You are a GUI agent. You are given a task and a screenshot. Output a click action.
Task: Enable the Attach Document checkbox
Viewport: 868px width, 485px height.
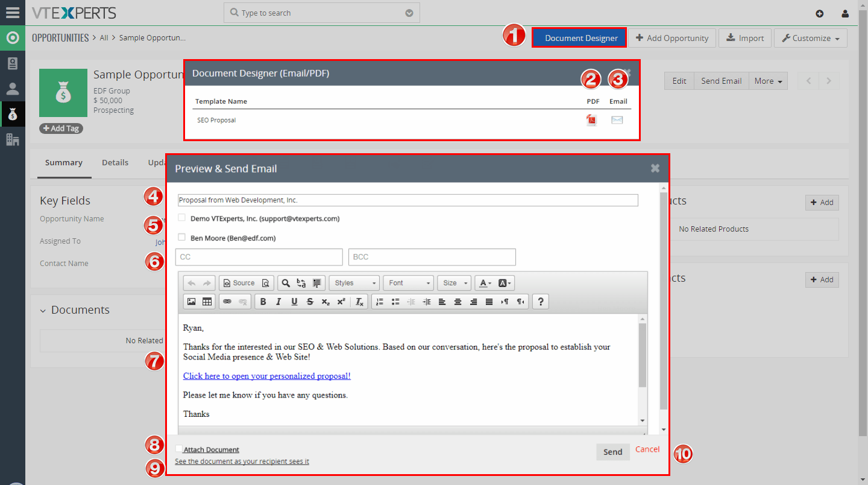[178, 449]
